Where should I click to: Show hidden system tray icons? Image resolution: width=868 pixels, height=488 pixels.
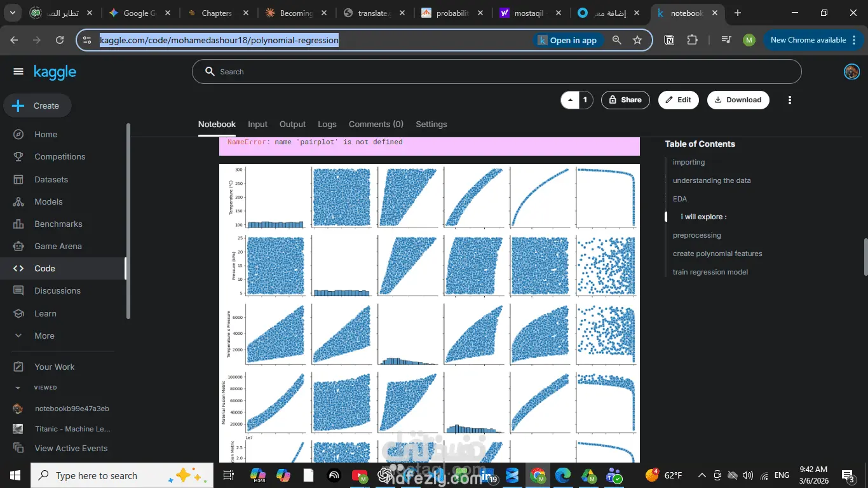[x=702, y=475]
